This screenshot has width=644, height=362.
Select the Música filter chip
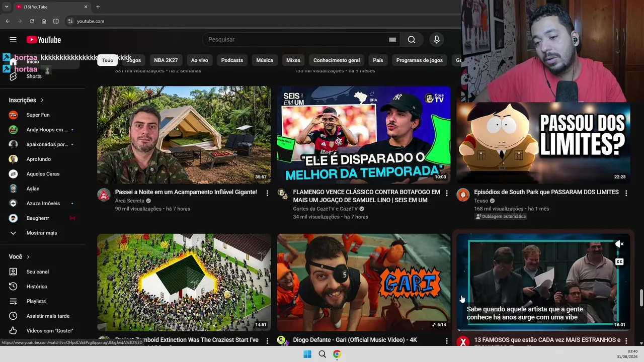[x=265, y=60]
